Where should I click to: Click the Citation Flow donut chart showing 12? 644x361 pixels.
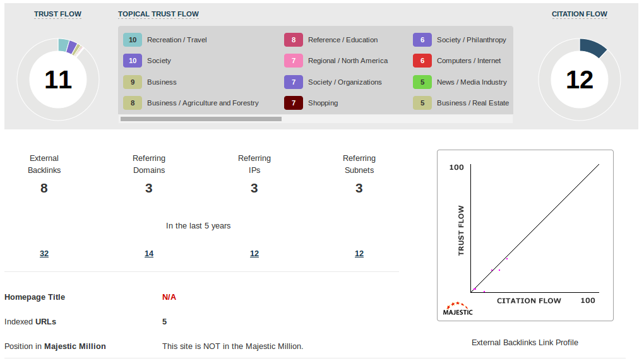[580, 80]
